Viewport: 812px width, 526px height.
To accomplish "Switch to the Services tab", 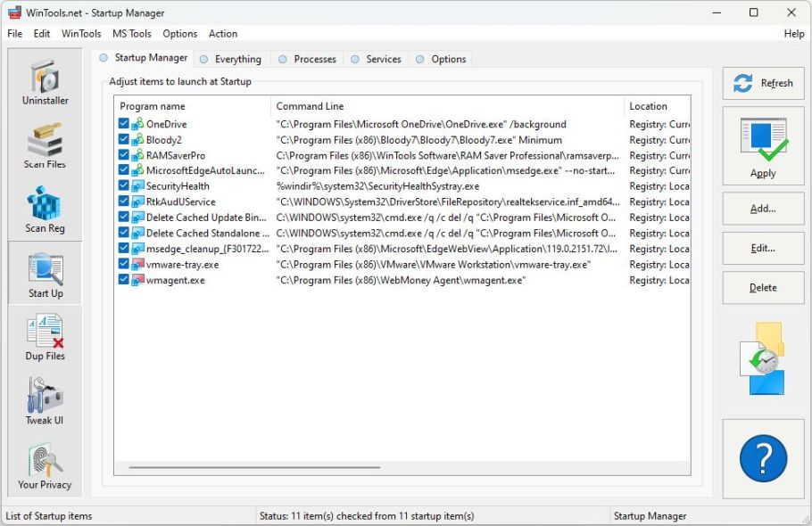I will click(383, 59).
